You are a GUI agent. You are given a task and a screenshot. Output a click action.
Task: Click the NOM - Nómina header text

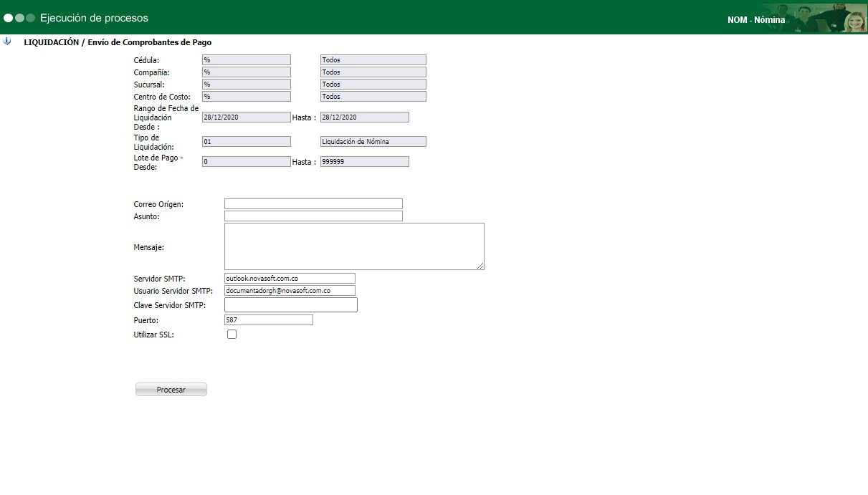click(x=756, y=20)
